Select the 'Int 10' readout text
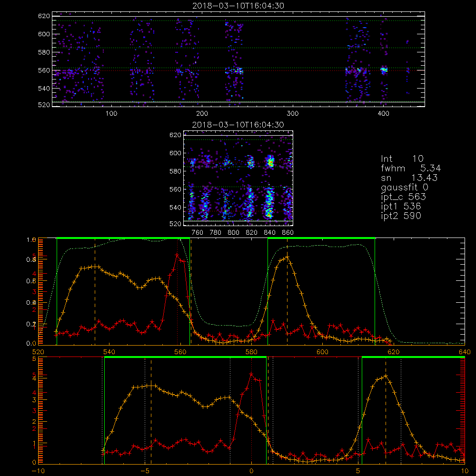Viewport: 476px width, 476px height. (x=402, y=159)
